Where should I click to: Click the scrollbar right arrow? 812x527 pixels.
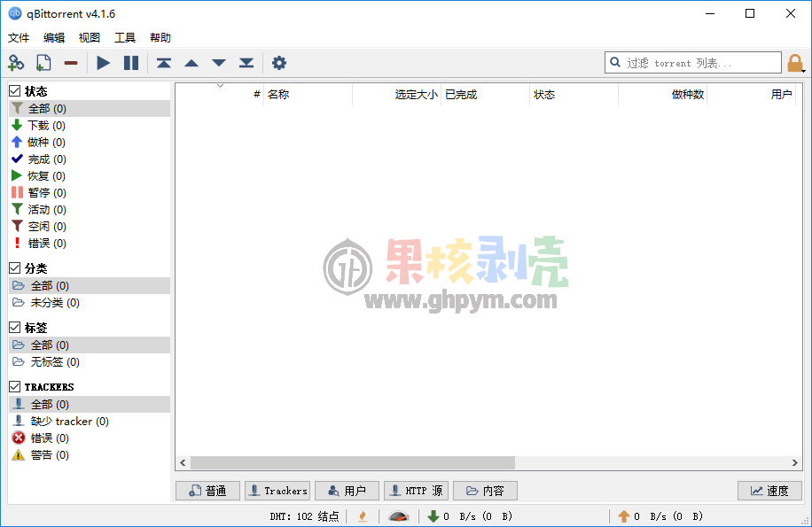coord(795,463)
